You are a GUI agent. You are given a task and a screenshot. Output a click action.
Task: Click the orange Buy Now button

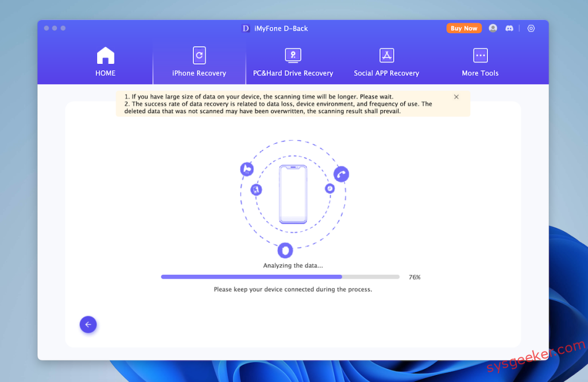tap(464, 28)
